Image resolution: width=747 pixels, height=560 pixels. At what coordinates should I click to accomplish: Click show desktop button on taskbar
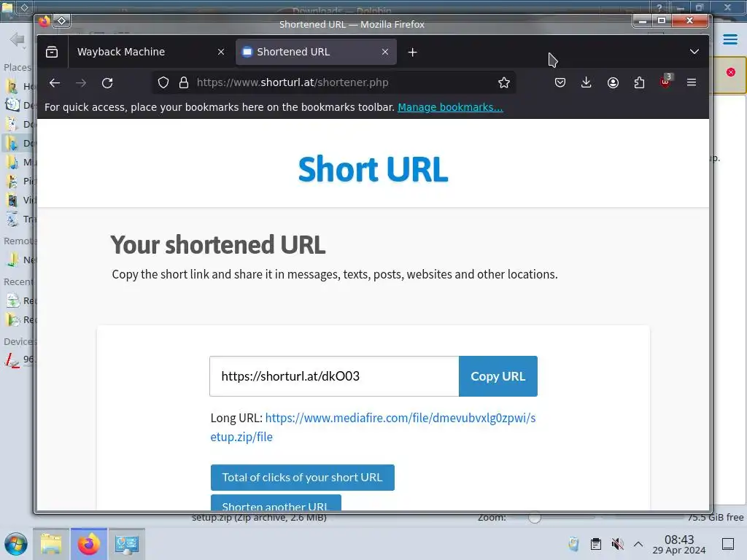tap(728, 544)
